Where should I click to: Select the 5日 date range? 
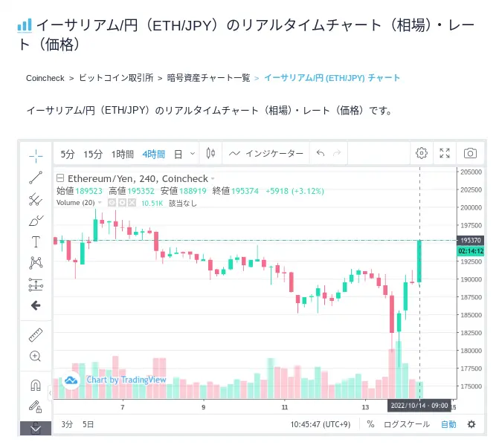pos(88,424)
